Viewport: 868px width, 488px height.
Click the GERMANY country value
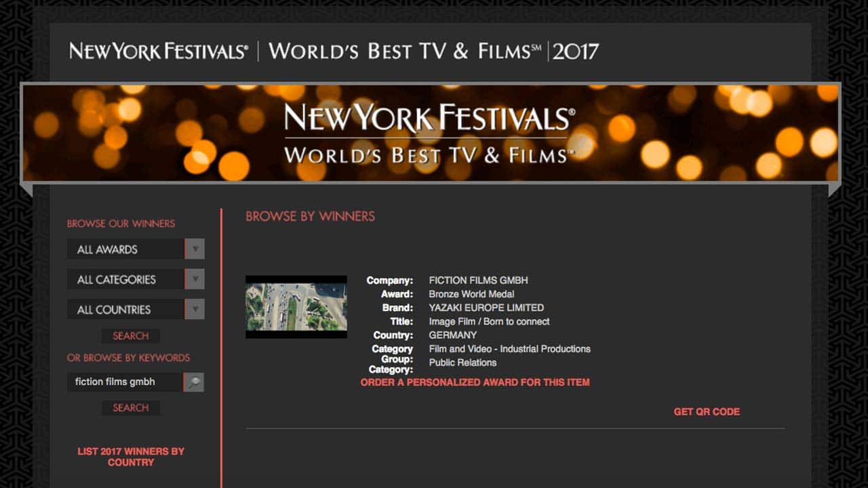[x=453, y=335]
